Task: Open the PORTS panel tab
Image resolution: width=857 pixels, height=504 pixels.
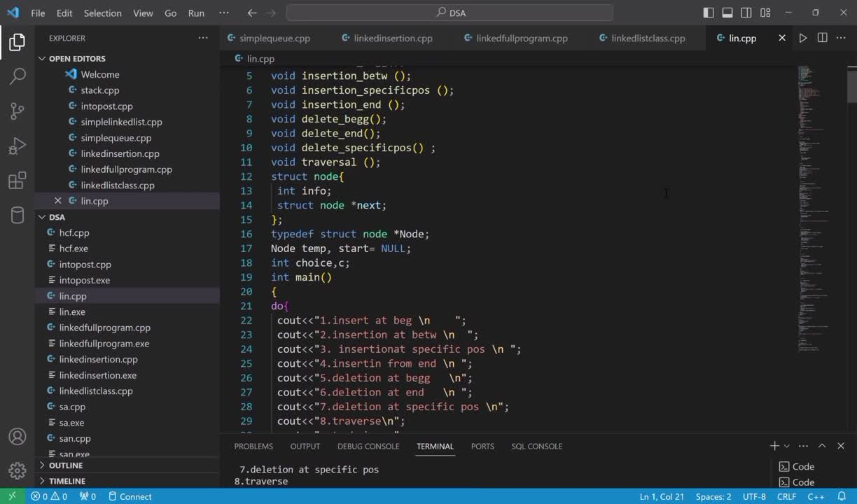Action: [x=482, y=446]
